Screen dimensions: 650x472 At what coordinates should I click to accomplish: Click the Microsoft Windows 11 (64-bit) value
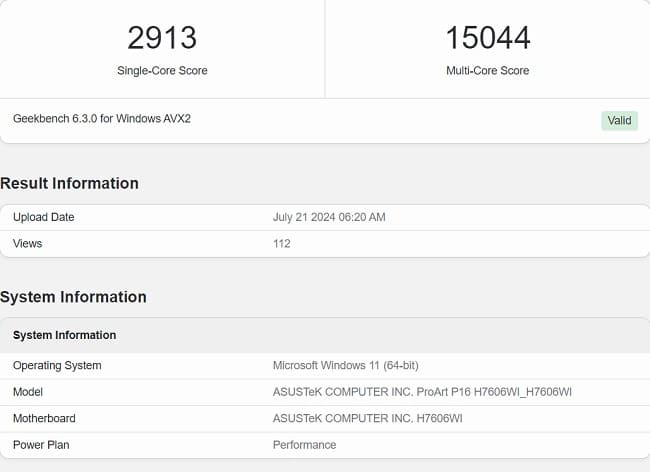coord(346,365)
